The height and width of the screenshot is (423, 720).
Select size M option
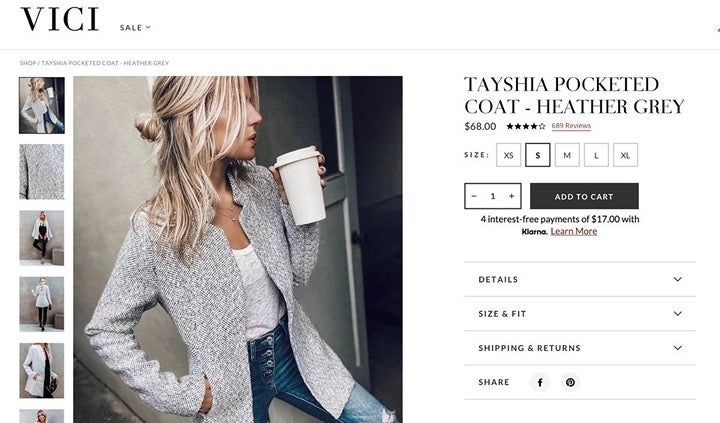[567, 155]
